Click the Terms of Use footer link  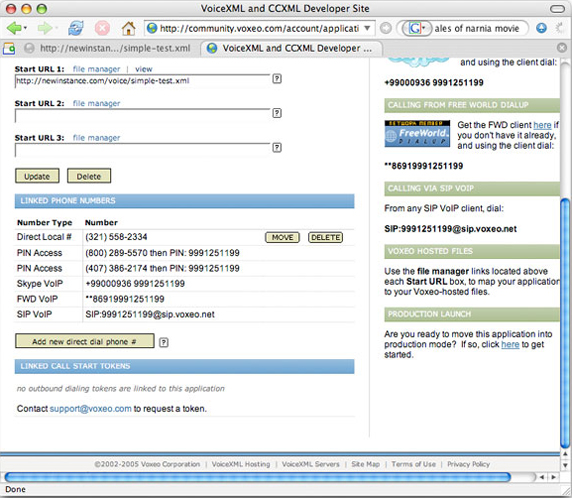point(414,464)
